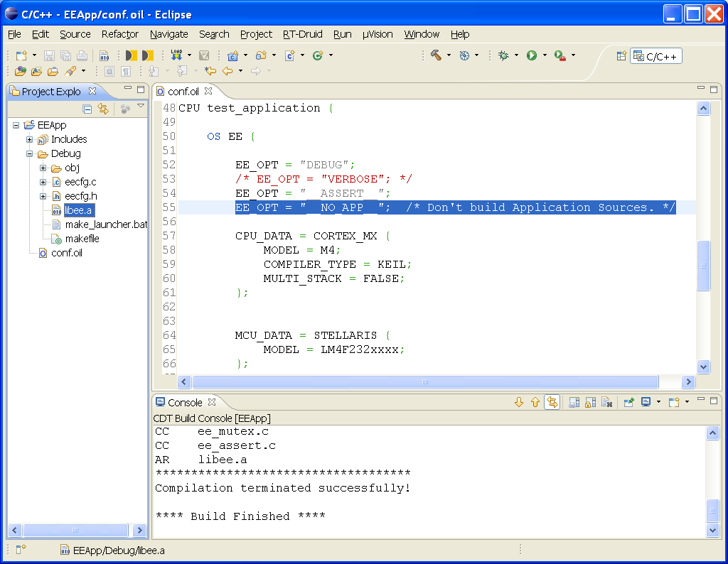
Task: Open the File menu
Action: coord(14,34)
